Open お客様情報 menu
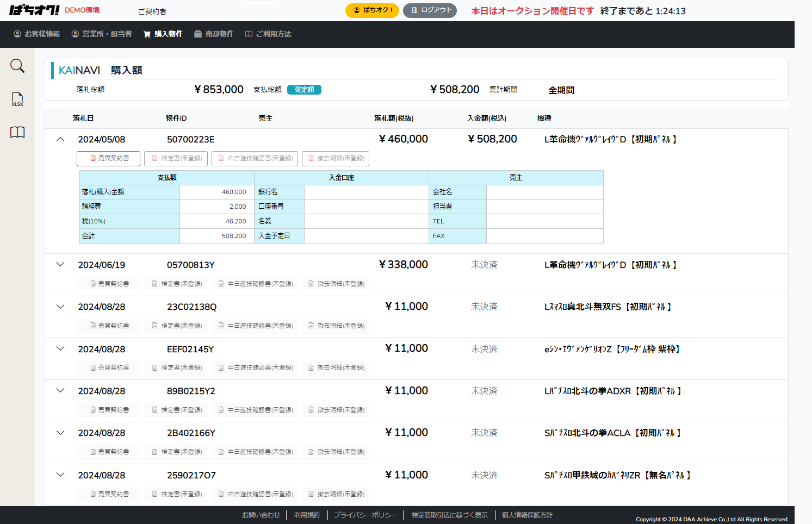The height and width of the screenshot is (524, 812). tap(36, 34)
